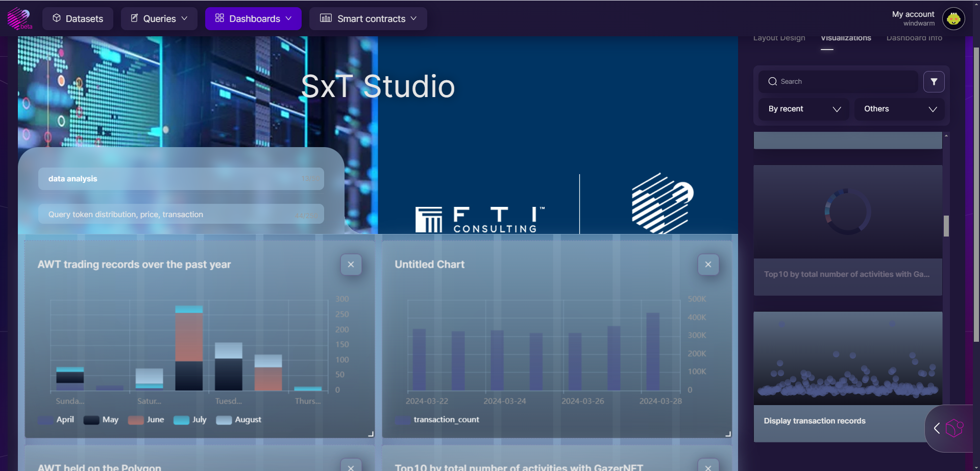Toggle the April legend series

(x=56, y=420)
